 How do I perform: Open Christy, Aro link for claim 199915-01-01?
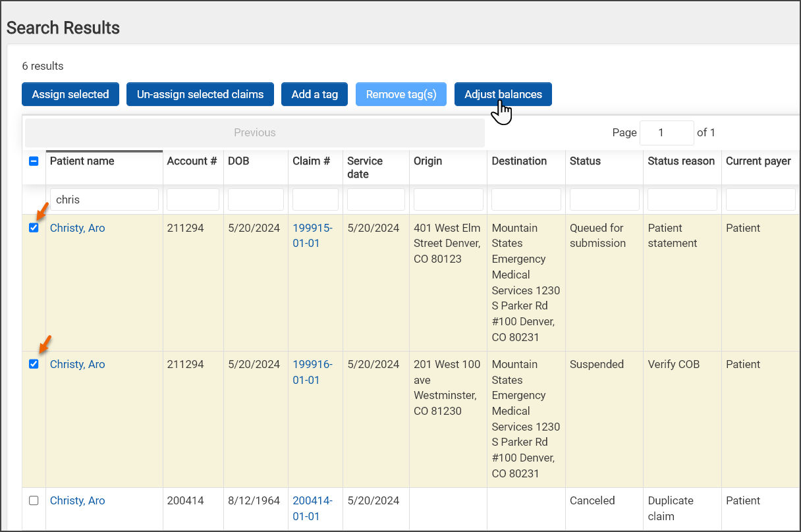78,228
